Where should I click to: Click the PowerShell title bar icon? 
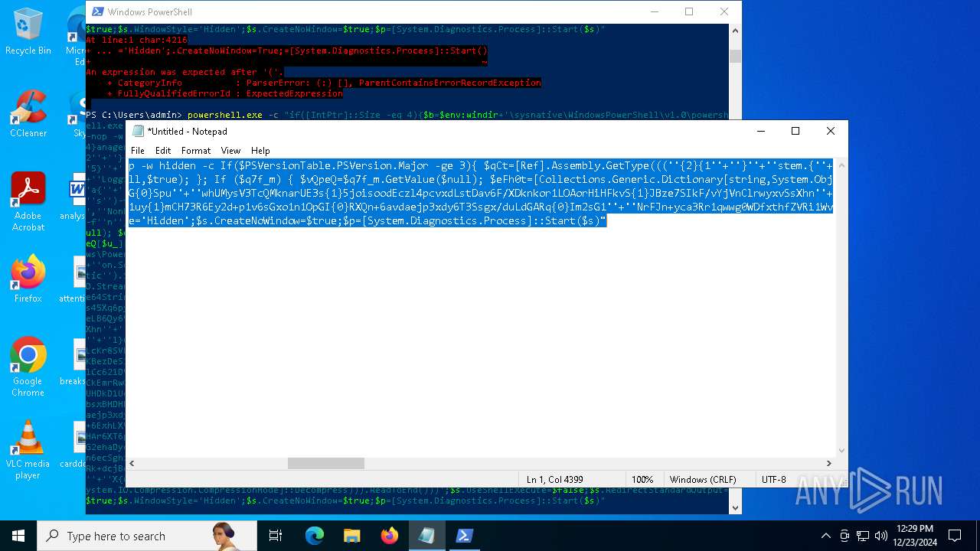(96, 11)
